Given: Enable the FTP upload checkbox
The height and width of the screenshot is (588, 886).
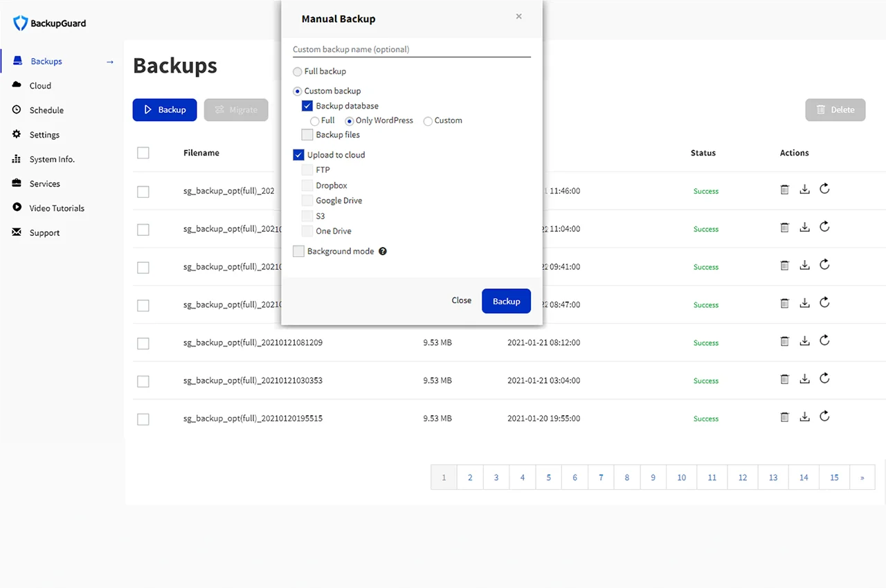Looking at the screenshot, I should point(307,169).
